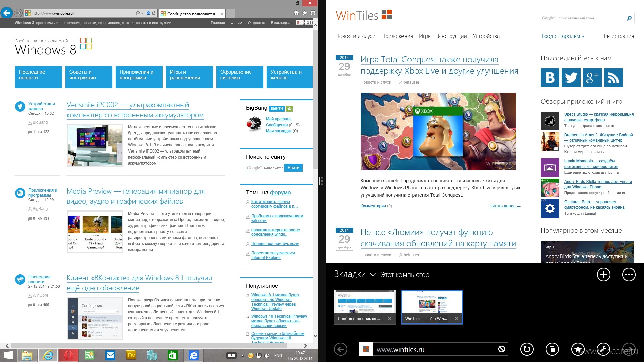644x362 pixels.
Task: Open the touch keyboard tray icon
Action: coord(231,356)
